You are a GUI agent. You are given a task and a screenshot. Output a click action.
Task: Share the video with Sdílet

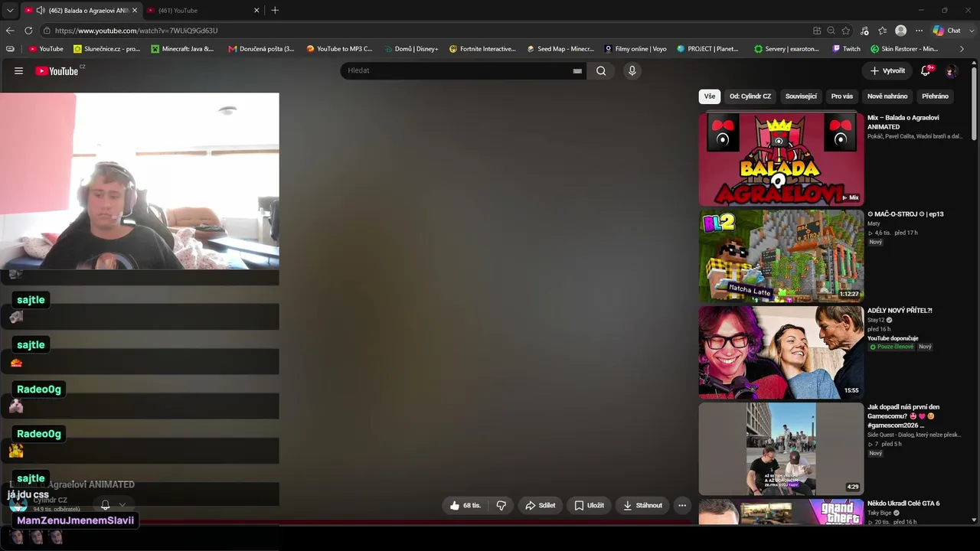[x=540, y=505]
